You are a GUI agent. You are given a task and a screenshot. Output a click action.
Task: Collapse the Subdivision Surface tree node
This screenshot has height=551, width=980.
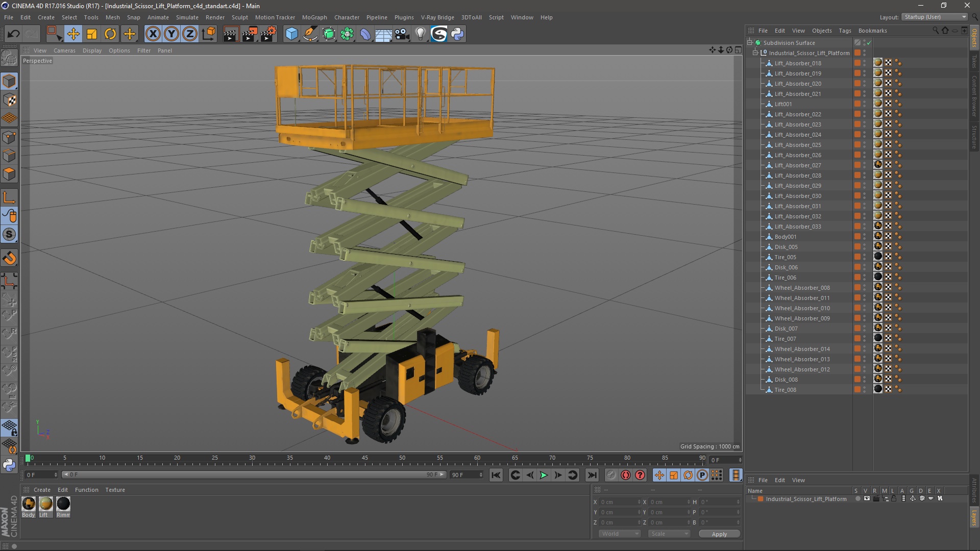750,43
